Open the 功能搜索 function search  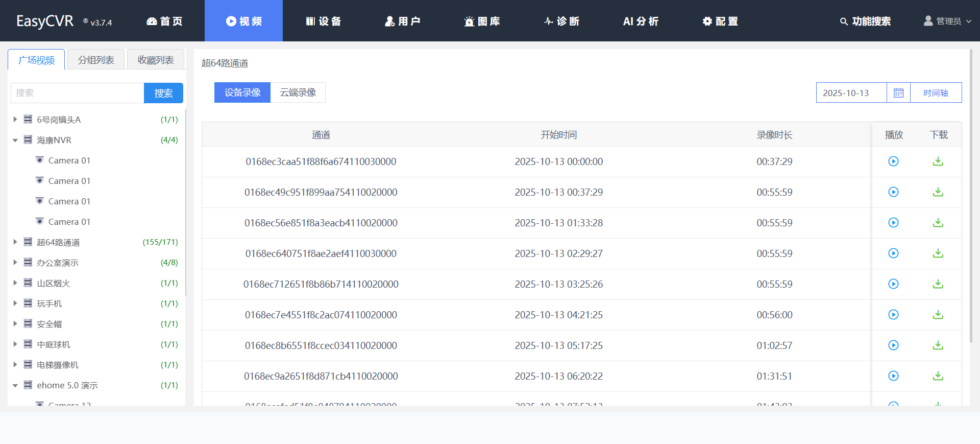[x=865, y=21]
